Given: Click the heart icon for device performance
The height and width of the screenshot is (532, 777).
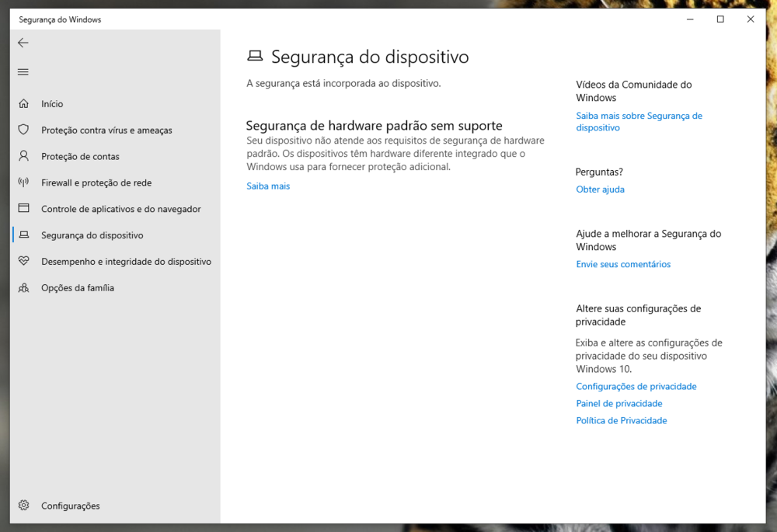Looking at the screenshot, I should tap(23, 261).
